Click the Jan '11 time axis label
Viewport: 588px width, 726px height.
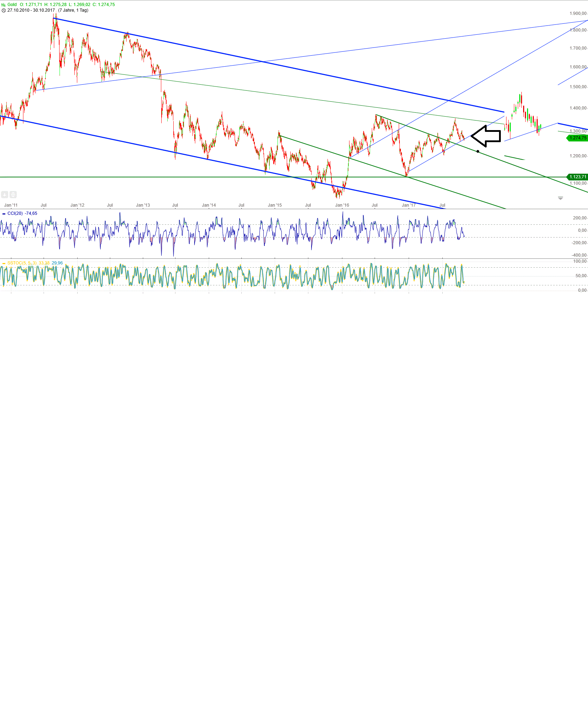[11, 205]
